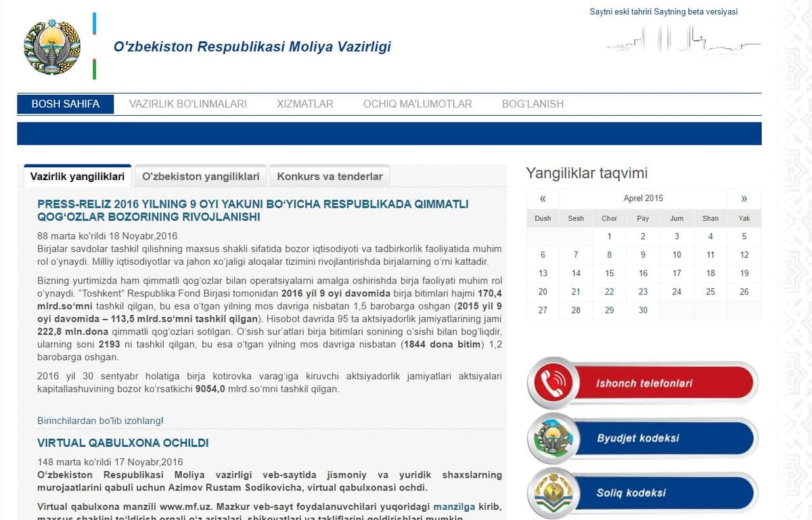This screenshot has width=812, height=520.
Task: Click the emblem icon on Byudjet kodeksi
Action: 554,438
